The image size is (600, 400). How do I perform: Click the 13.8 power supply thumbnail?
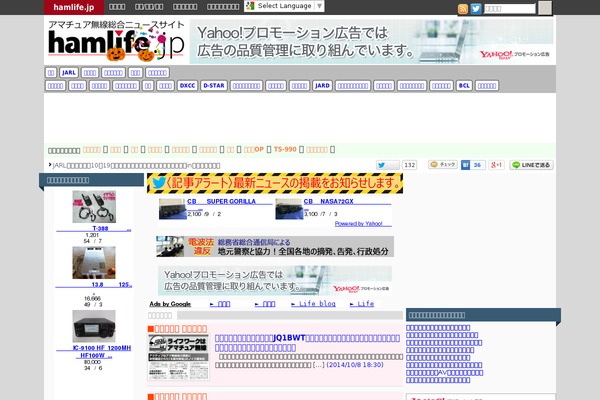(94, 263)
